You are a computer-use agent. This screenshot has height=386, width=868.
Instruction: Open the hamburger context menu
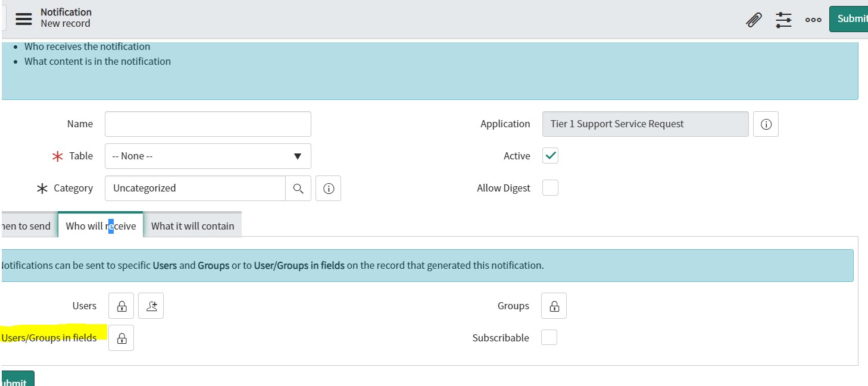(x=24, y=18)
